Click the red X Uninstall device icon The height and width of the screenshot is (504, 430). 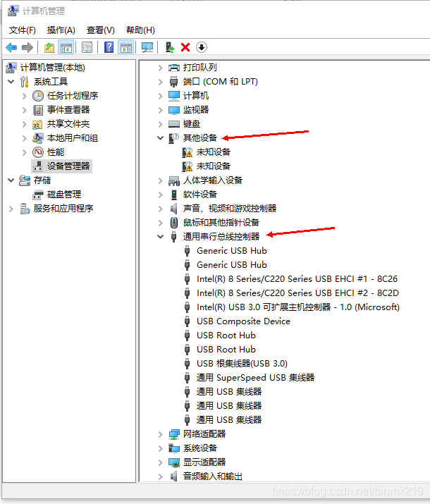click(x=185, y=47)
